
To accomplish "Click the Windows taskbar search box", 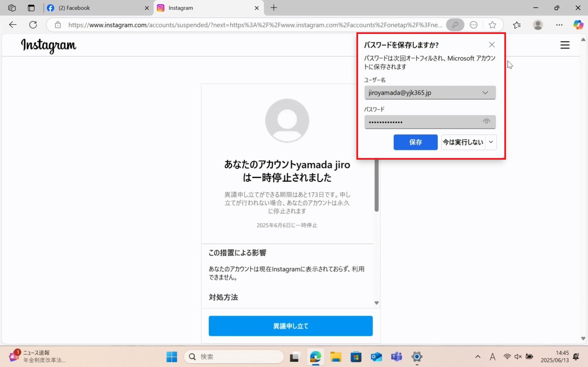I will tap(234, 356).
